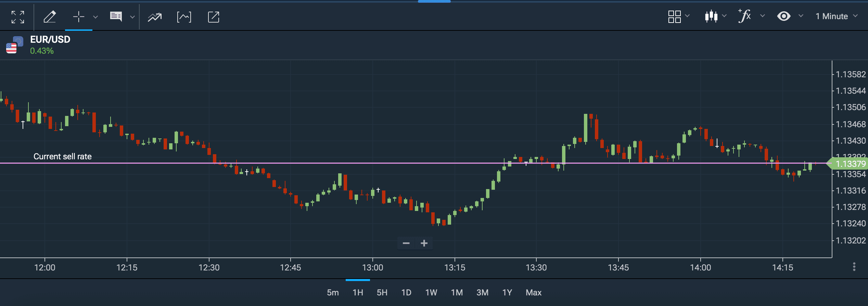Viewport: 868px width, 306px height.
Task: Click the candlestick chart type icon
Action: [x=711, y=16]
